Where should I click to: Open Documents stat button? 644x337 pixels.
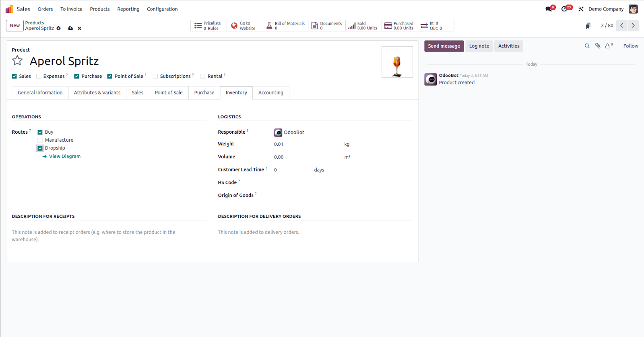327,26
